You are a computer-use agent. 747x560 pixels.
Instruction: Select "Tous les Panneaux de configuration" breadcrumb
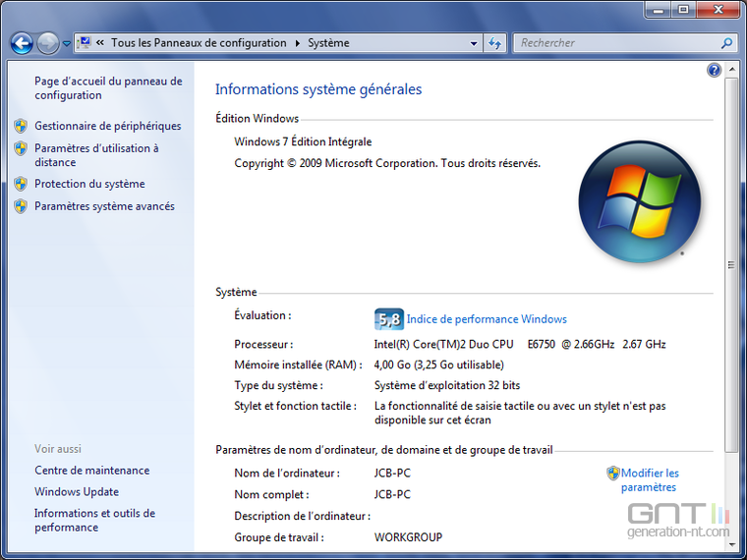click(199, 43)
